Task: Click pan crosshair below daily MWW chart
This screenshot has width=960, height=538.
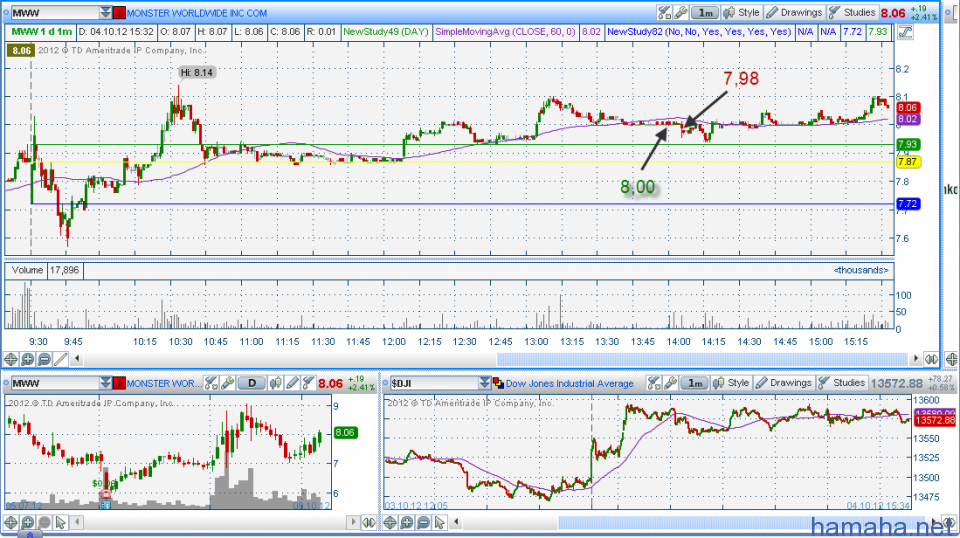Action: [11, 522]
